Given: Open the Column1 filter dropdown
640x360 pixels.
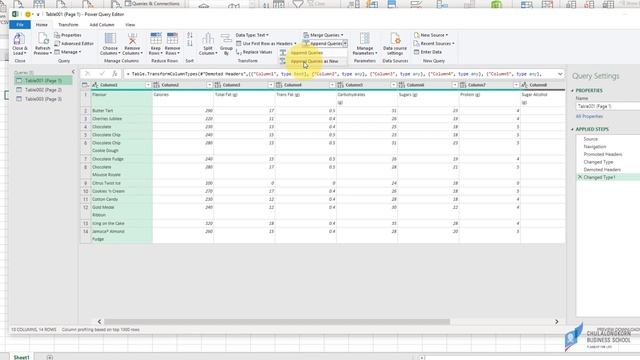Looking at the screenshot, I should (x=148, y=85).
